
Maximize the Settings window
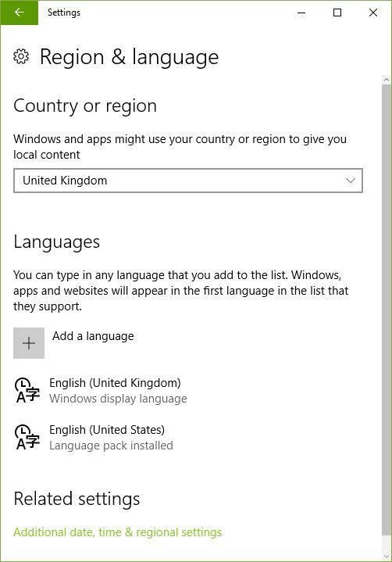[337, 13]
